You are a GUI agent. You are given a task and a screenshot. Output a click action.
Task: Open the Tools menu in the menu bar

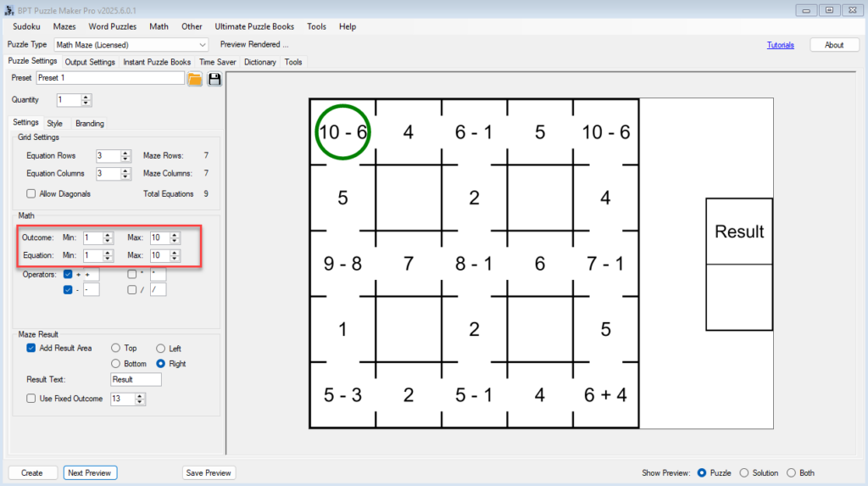click(x=317, y=26)
